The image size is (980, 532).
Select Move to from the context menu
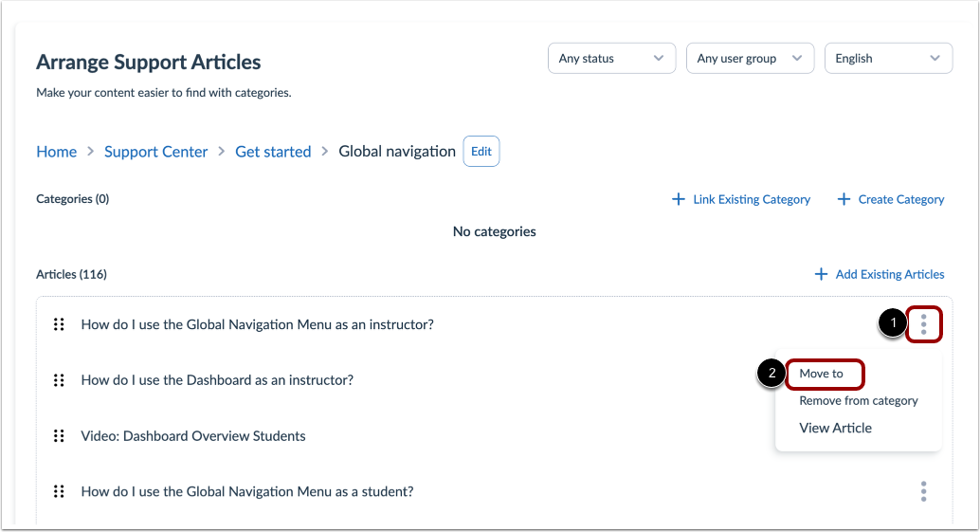tap(822, 374)
